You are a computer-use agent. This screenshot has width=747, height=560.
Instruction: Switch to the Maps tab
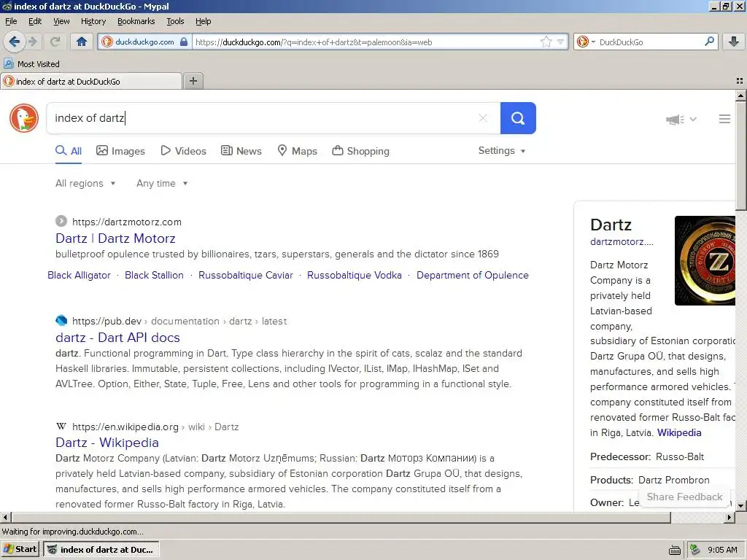[x=298, y=151]
